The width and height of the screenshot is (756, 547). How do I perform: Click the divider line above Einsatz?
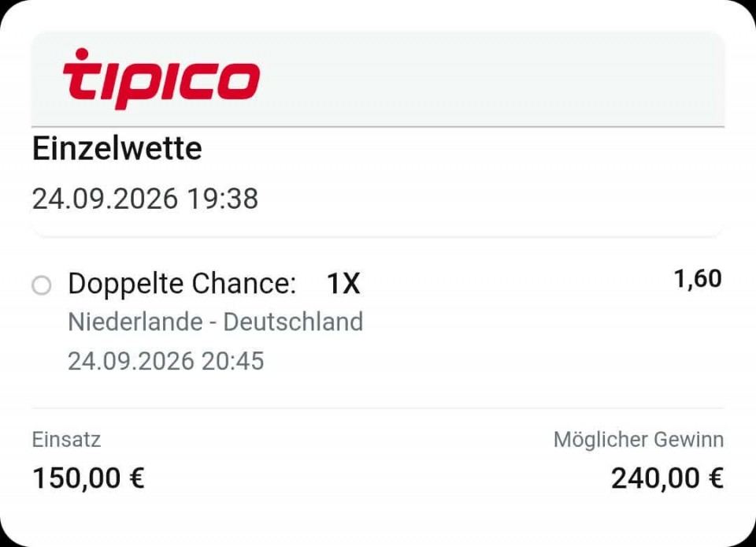pyautogui.click(x=378, y=408)
